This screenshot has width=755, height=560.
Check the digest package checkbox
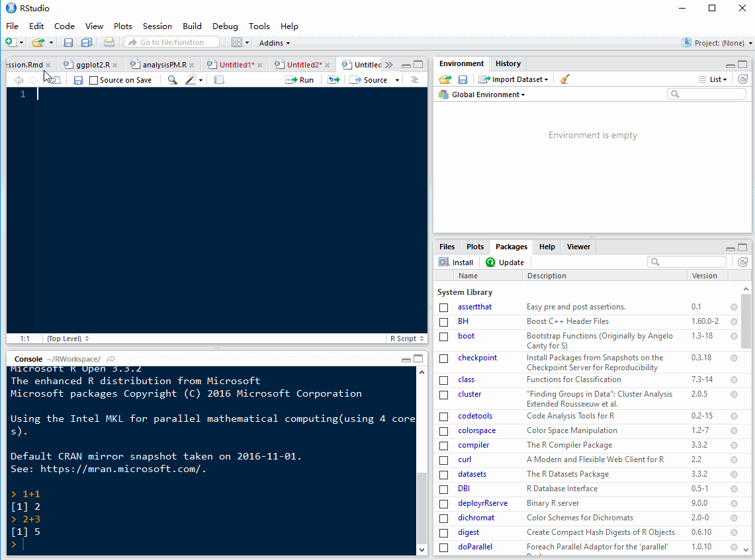point(444,533)
